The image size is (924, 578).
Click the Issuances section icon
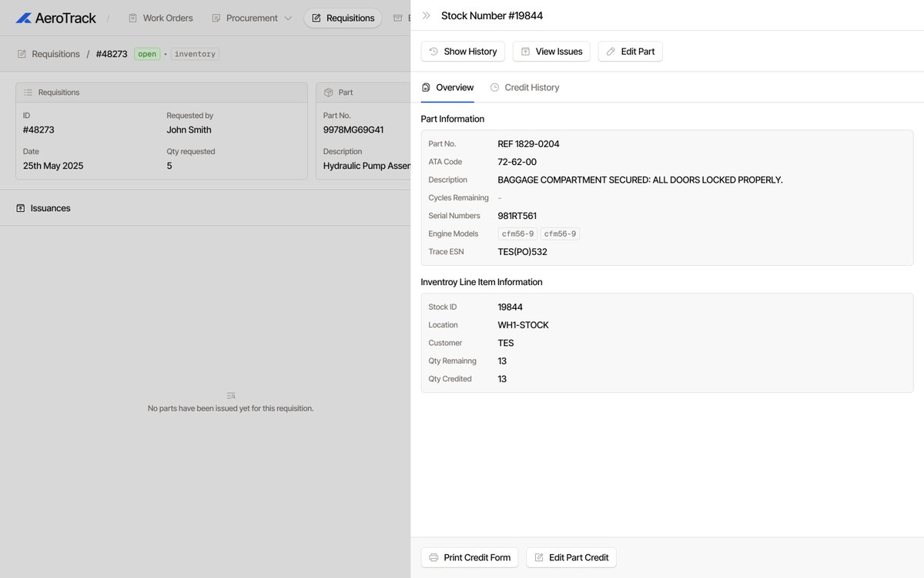coord(20,208)
